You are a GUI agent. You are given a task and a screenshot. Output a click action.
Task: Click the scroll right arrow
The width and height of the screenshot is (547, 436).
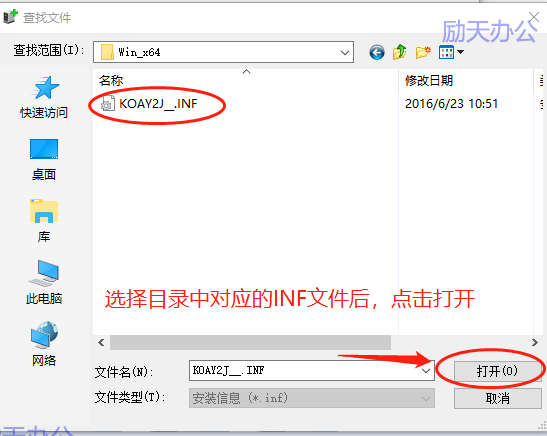pyautogui.click(x=534, y=343)
